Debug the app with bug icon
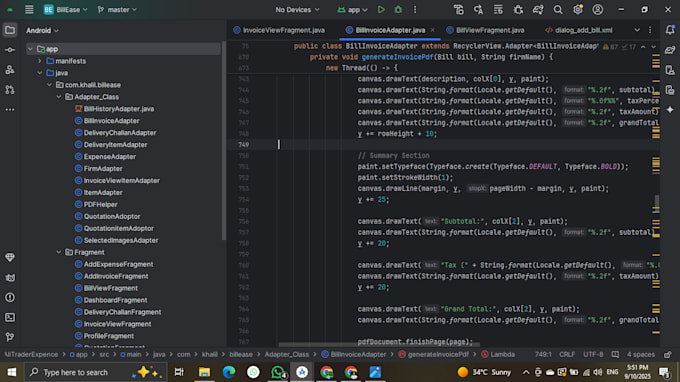Viewport: 680px width, 382px height. pyautogui.click(x=398, y=10)
